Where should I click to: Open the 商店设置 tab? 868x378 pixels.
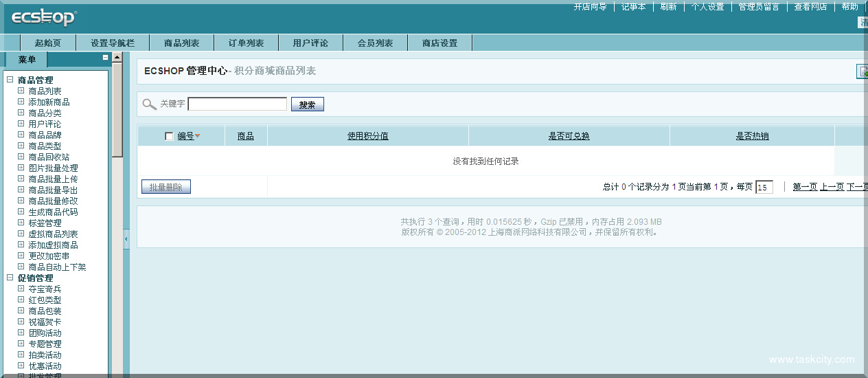[440, 43]
